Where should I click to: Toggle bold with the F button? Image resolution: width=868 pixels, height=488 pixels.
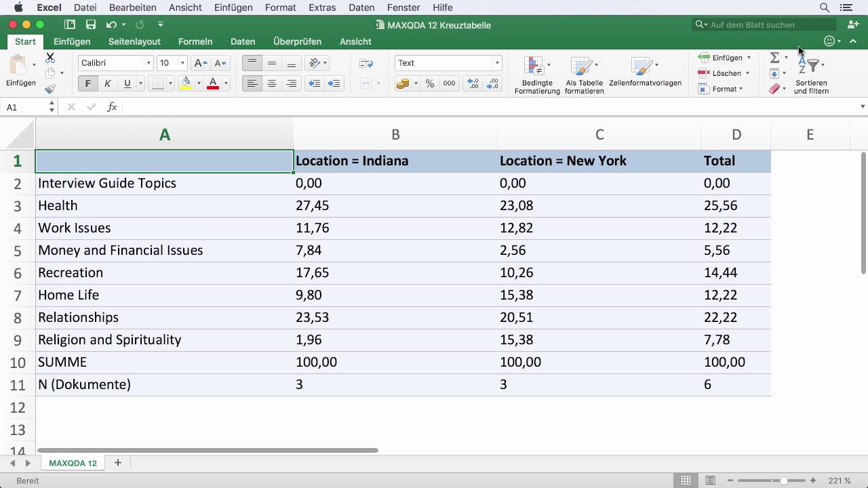point(87,83)
